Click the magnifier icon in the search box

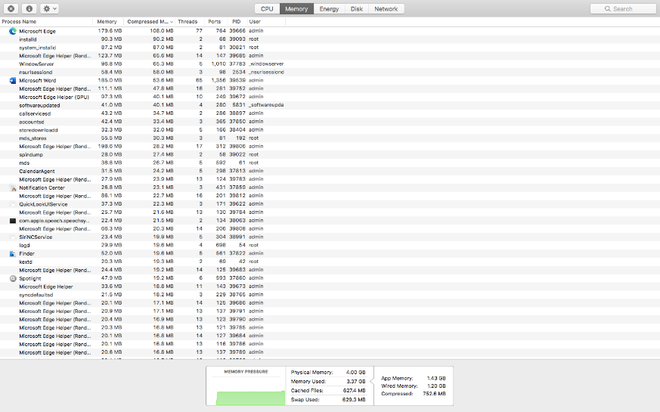click(607, 9)
